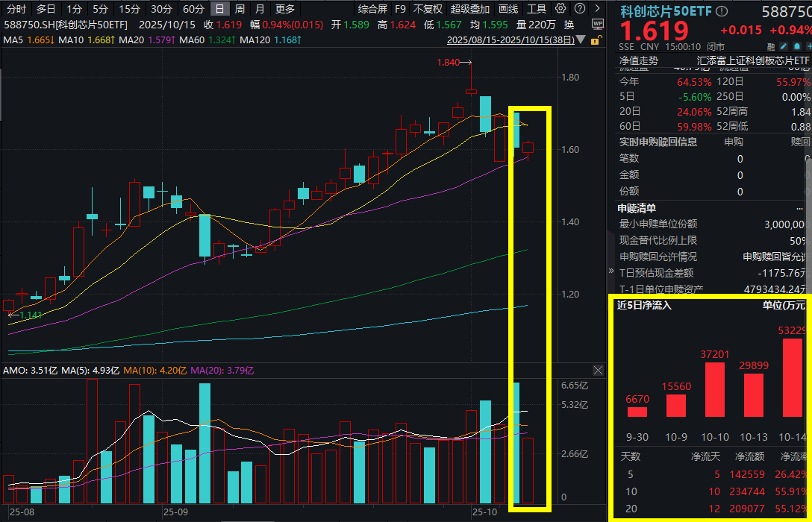Viewport: 812px width, 522px height.
Task: Click the chevron after the help icon
Action: click(x=596, y=9)
